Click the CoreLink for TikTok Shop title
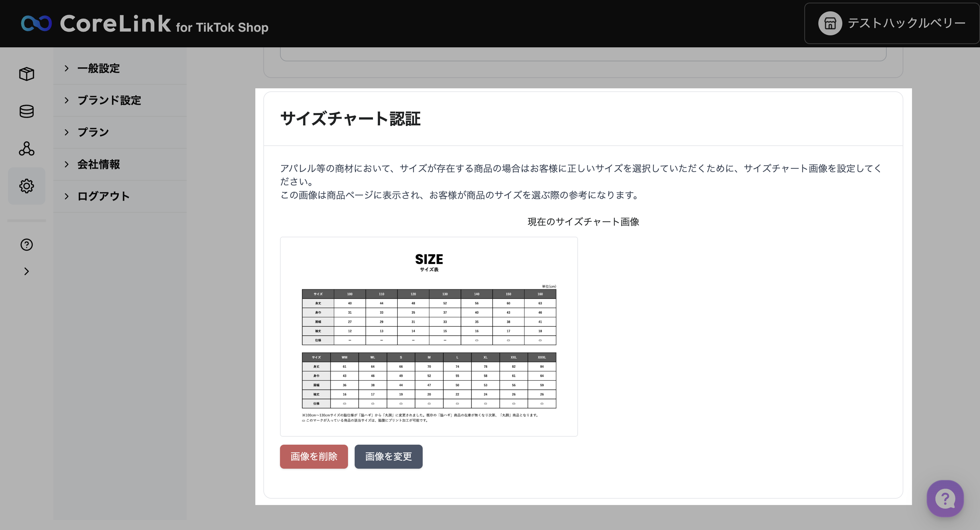Screen dimensions: 980x530 pos(164,24)
